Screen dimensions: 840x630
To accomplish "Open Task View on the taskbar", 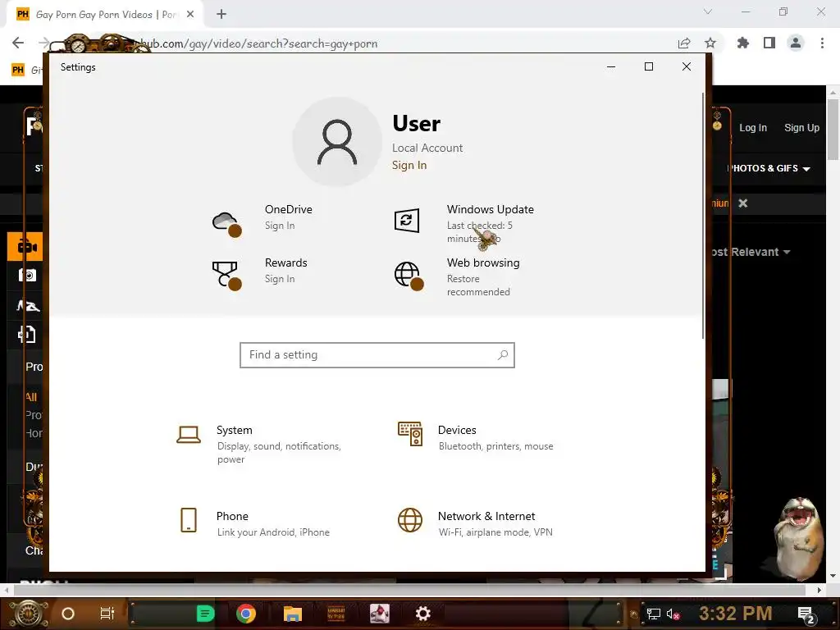I will [x=107, y=614].
